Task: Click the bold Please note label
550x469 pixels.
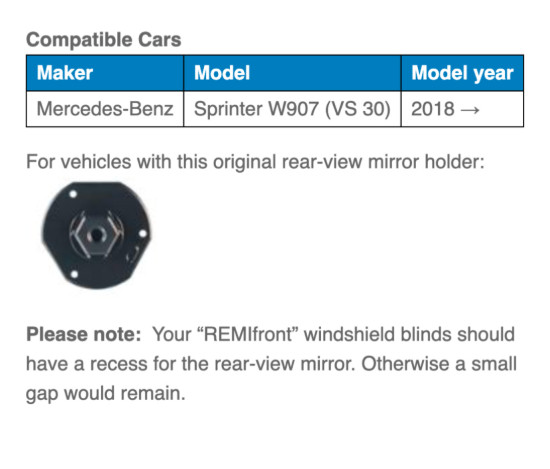Action: point(83,334)
